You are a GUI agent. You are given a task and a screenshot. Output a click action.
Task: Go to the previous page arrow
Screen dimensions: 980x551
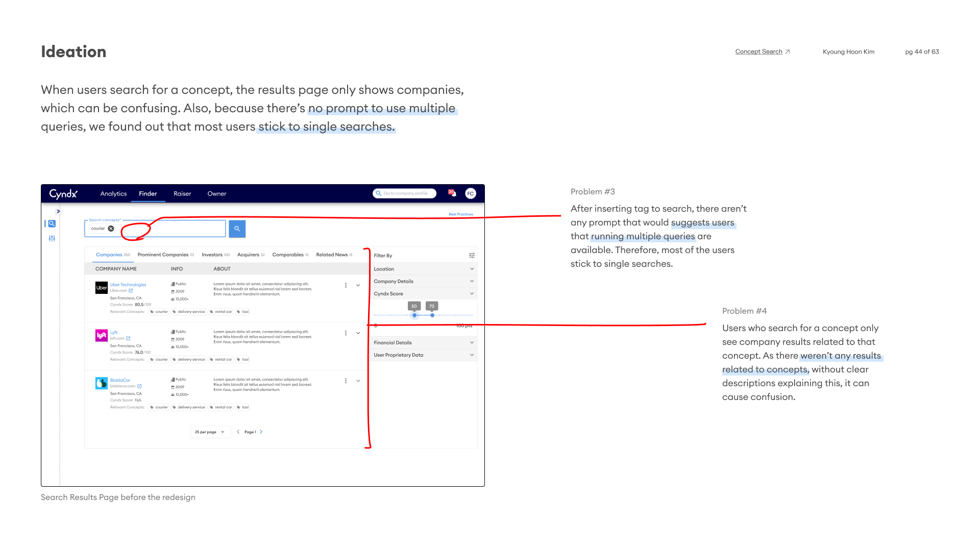click(x=238, y=432)
